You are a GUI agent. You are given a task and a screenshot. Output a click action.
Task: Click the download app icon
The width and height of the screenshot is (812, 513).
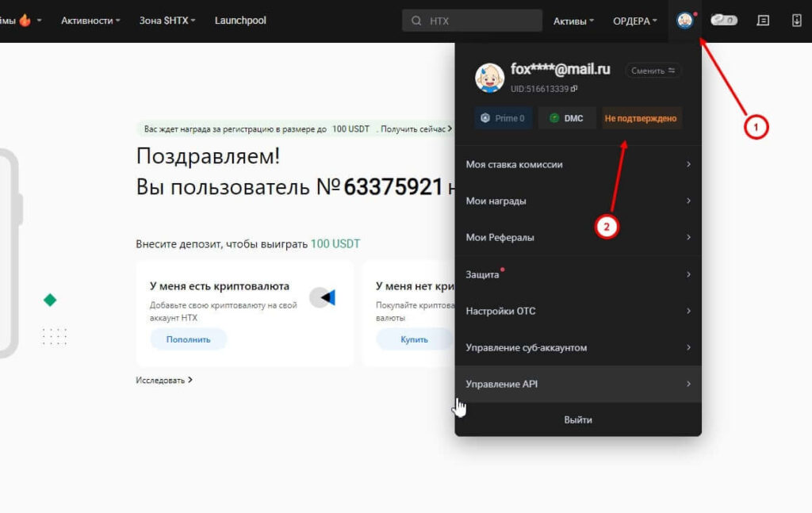pos(797,21)
